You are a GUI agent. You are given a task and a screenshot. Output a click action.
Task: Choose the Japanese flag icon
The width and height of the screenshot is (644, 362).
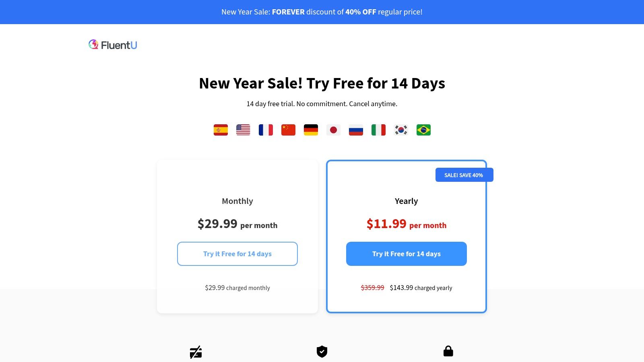(x=333, y=130)
